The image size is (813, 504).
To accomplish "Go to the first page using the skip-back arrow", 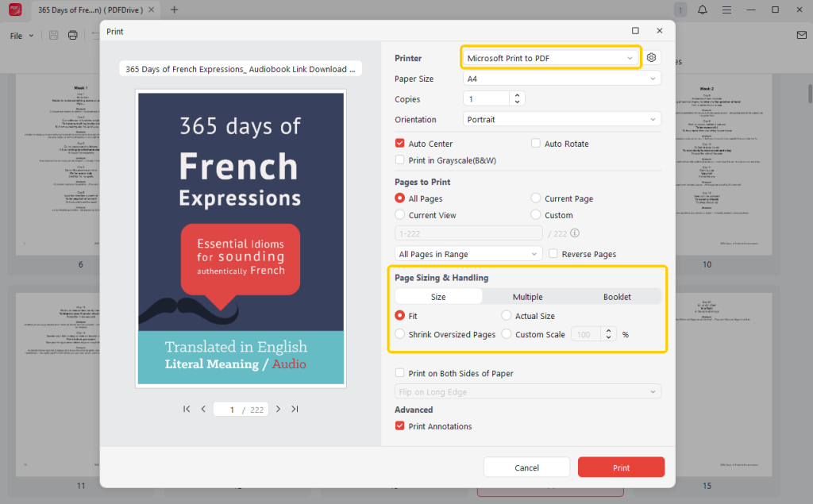I will [x=187, y=409].
